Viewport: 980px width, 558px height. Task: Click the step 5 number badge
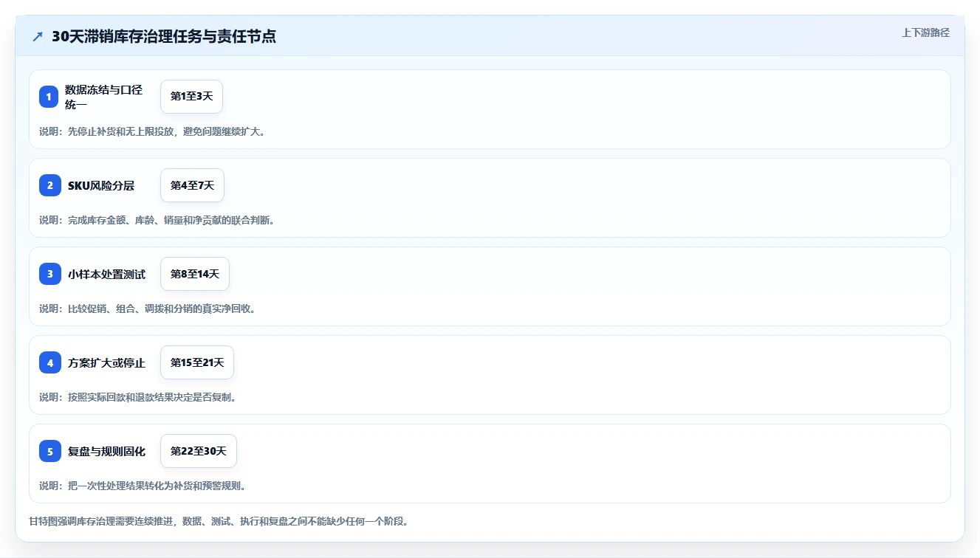[x=50, y=451]
